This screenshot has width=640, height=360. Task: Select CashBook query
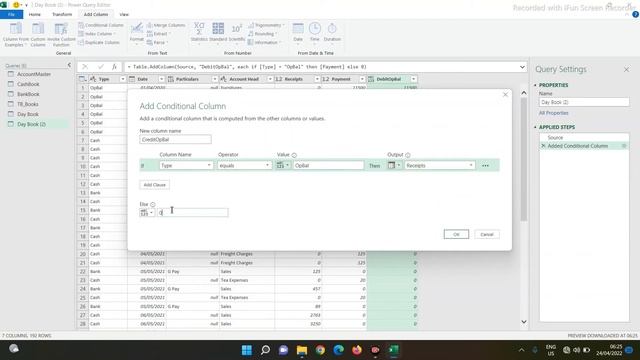coord(28,84)
